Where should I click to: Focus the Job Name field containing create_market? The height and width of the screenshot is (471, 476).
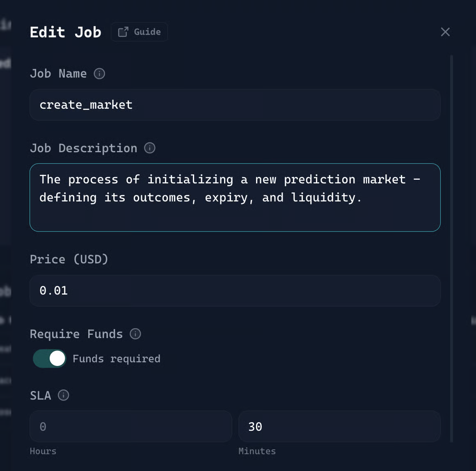click(235, 105)
